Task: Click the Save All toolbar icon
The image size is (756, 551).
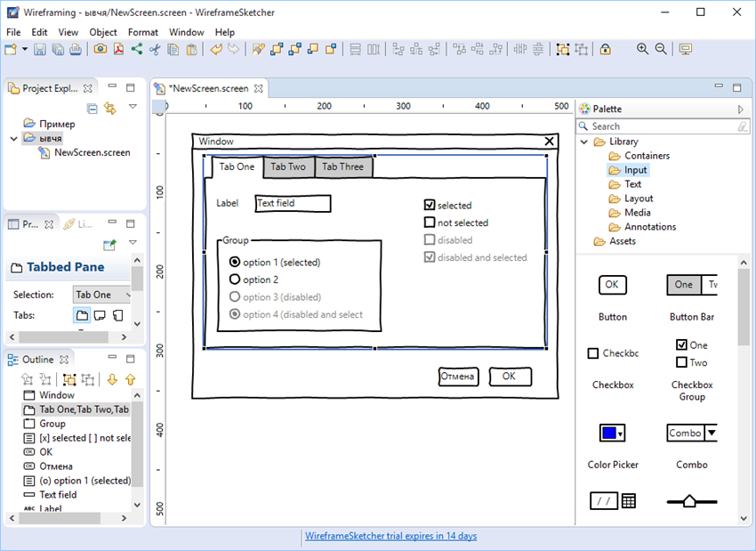Action: [58, 49]
